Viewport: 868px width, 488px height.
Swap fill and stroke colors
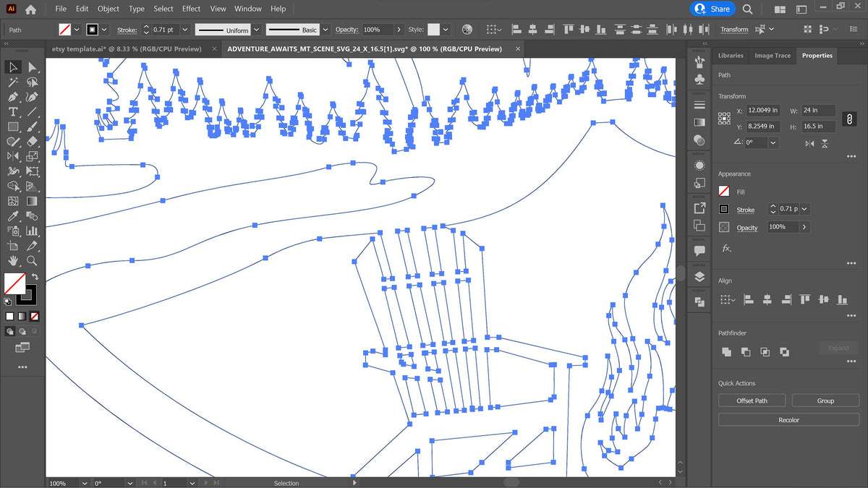[x=35, y=277]
